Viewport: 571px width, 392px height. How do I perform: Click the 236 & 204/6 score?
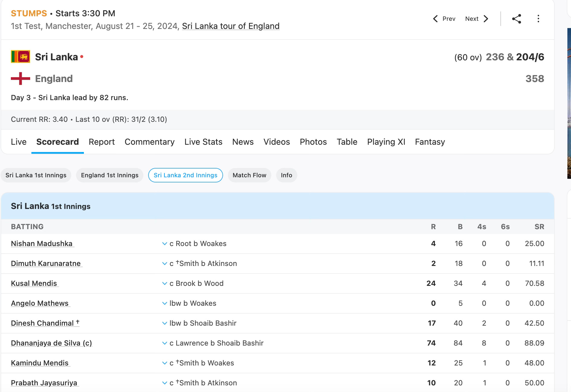[x=515, y=57]
